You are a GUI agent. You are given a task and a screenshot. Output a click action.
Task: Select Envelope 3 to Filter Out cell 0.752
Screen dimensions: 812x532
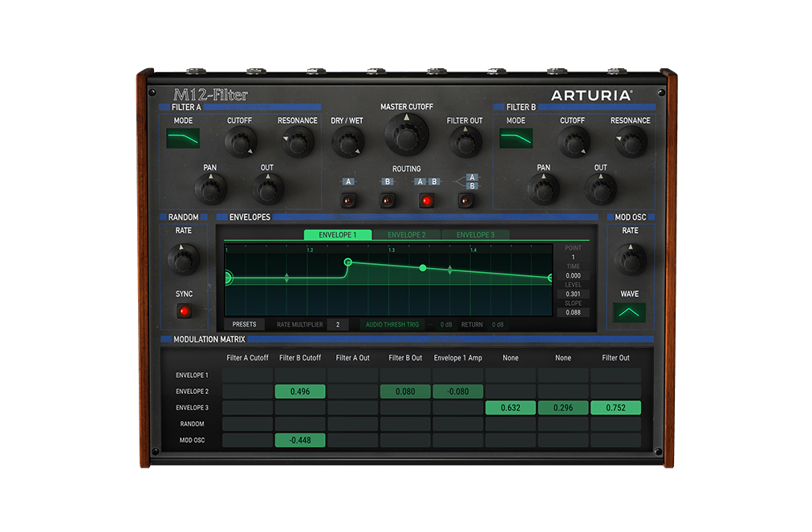pos(615,408)
